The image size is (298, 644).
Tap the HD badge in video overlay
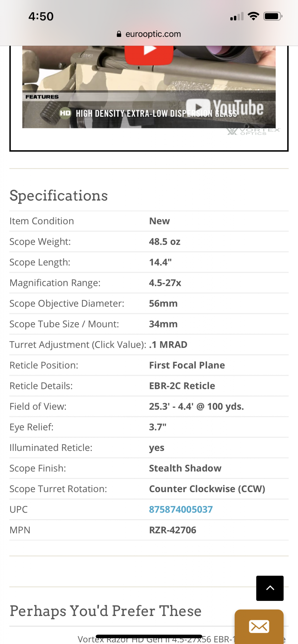click(x=65, y=113)
